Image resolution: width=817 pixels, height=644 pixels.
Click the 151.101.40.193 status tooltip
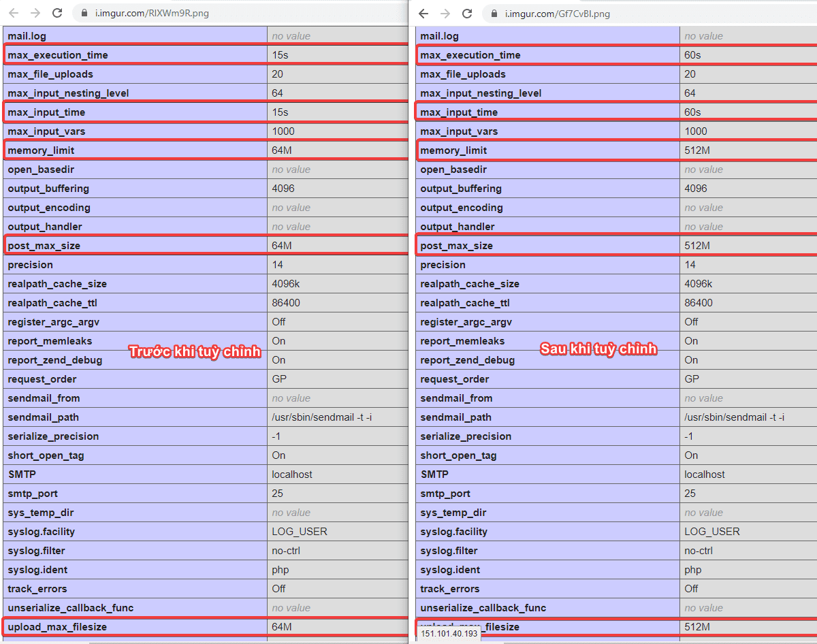pyautogui.click(x=447, y=634)
